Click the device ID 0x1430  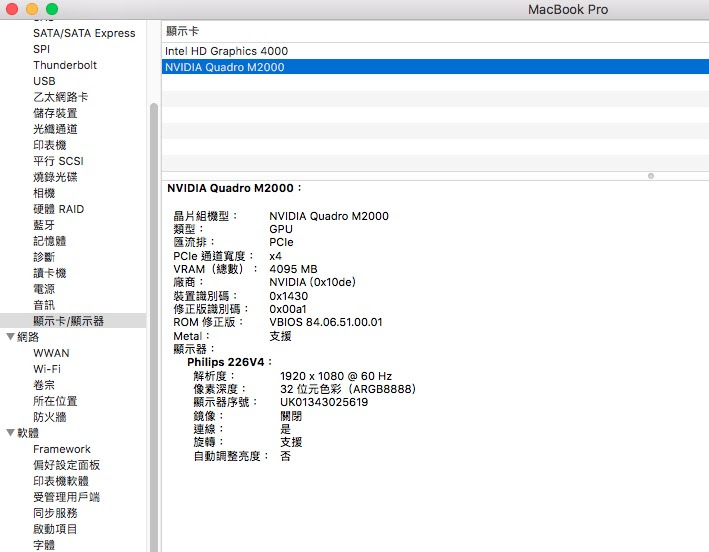tap(288, 296)
